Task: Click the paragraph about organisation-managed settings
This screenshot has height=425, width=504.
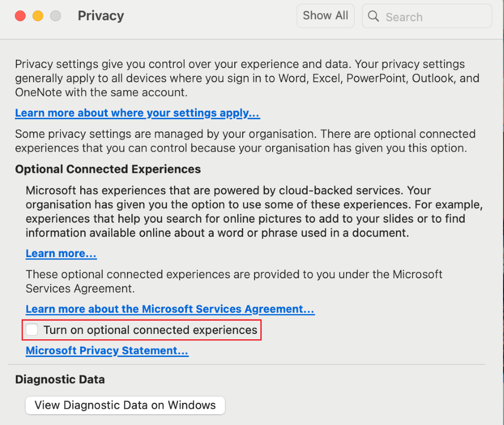Action: pyautogui.click(x=245, y=141)
